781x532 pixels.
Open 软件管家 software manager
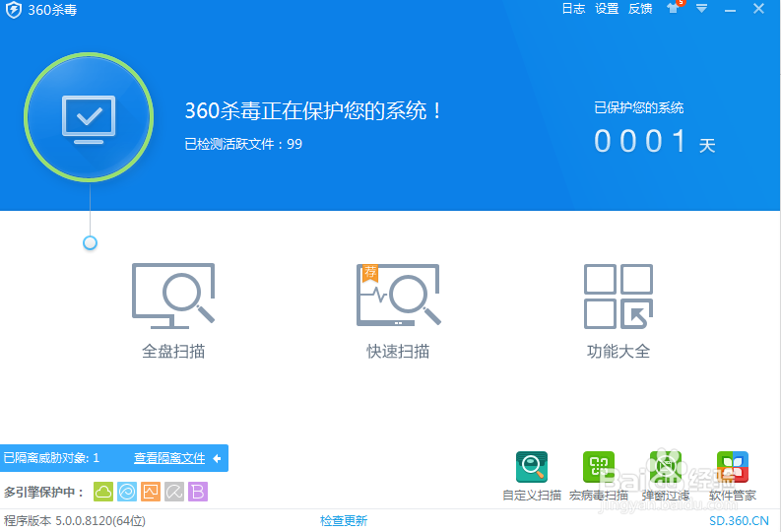(x=732, y=476)
